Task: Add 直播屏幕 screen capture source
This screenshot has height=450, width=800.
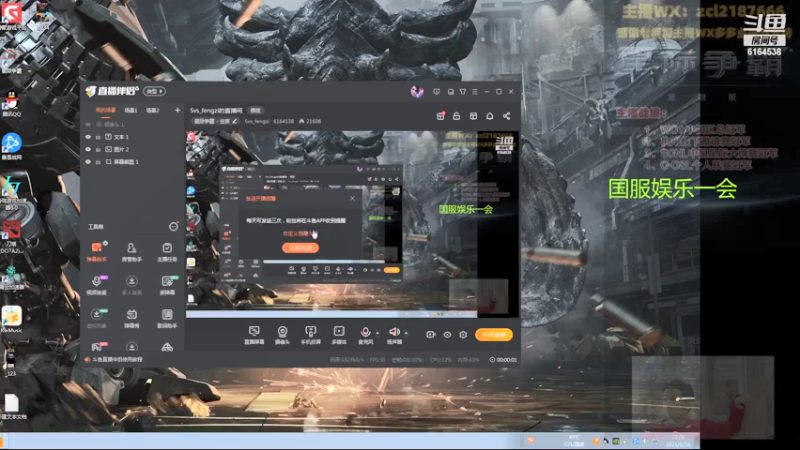Action: [x=254, y=335]
